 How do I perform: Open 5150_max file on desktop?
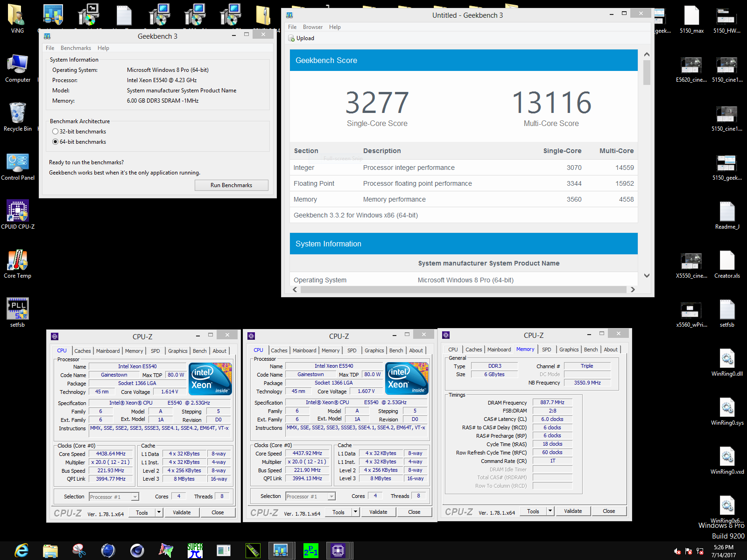tap(691, 20)
